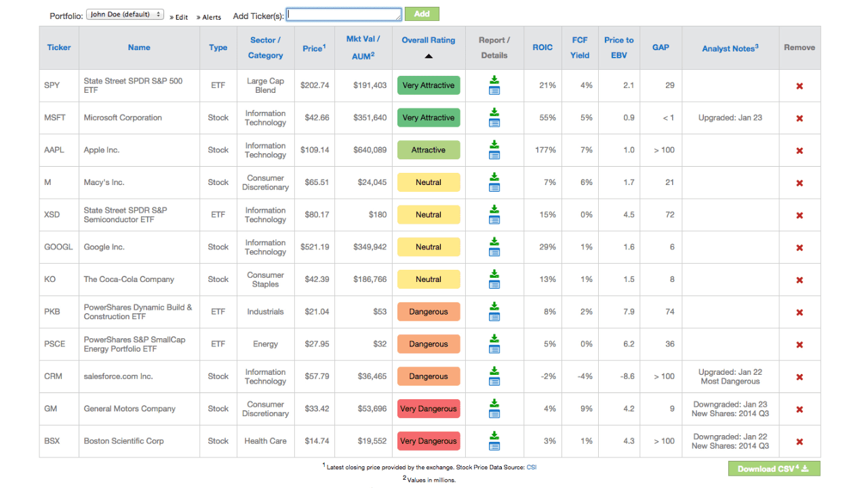Remove XSD from the portfolio
Viewport: 868px width, 488px height.
[800, 216]
